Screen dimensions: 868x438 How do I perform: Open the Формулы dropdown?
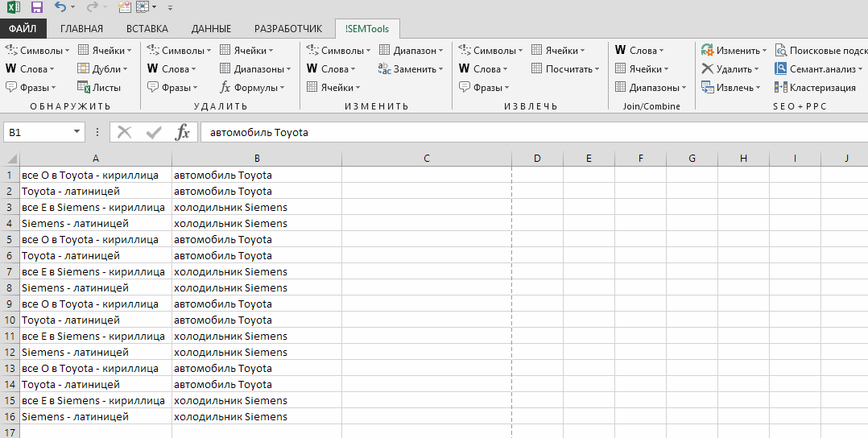pos(252,88)
